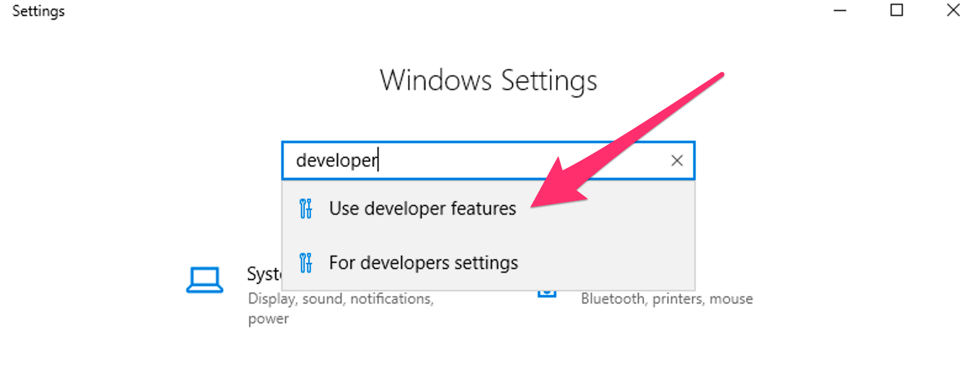This screenshot has height=374, width=980.
Task: Click the power settings description text
Action: pyautogui.click(x=267, y=318)
